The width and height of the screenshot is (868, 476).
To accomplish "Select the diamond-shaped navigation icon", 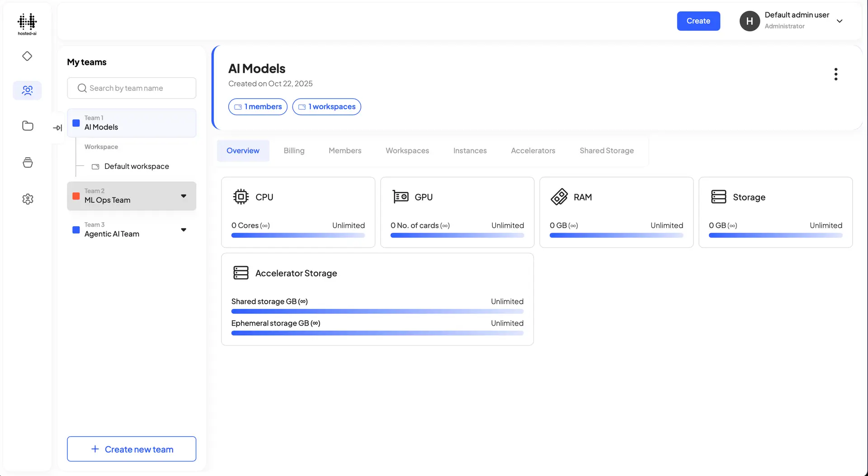I will tap(27, 56).
